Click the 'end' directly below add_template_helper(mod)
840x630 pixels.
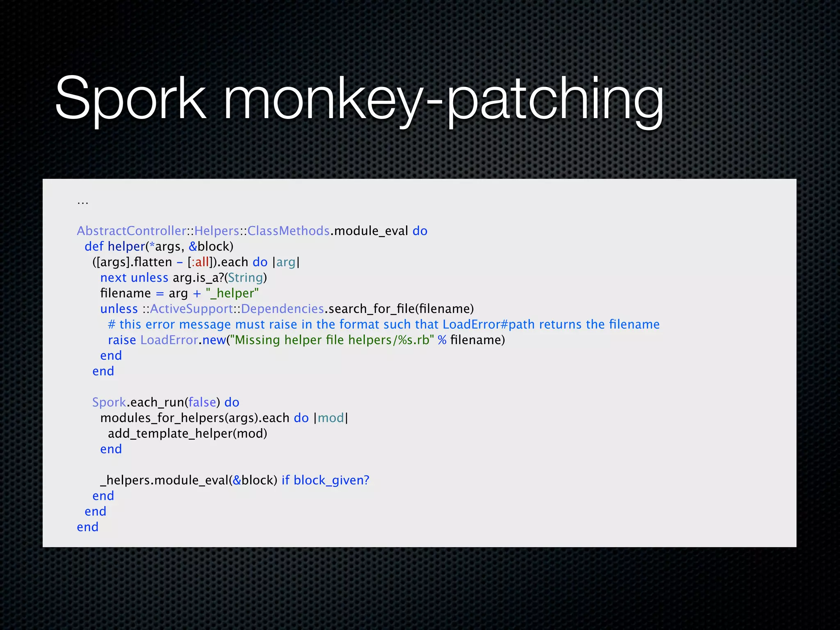point(111,449)
